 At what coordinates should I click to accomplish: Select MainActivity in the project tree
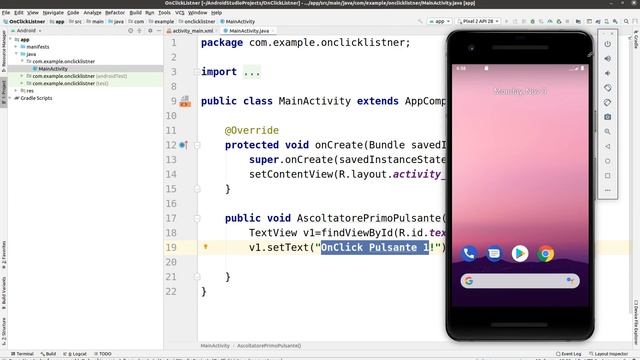point(53,69)
